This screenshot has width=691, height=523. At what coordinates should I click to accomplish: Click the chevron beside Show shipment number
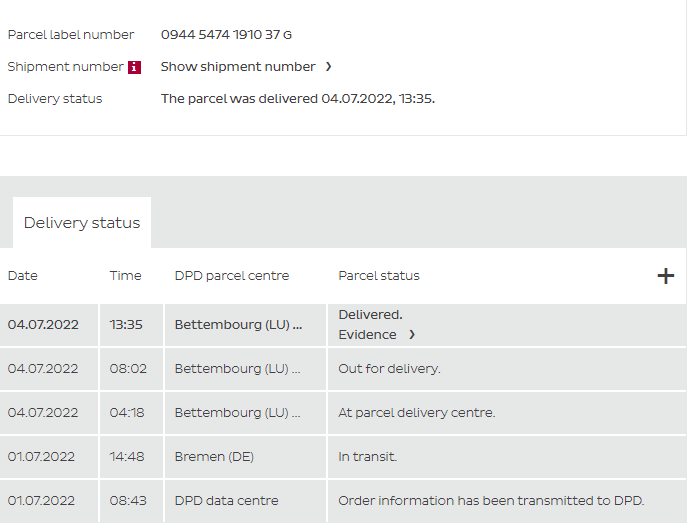328,67
